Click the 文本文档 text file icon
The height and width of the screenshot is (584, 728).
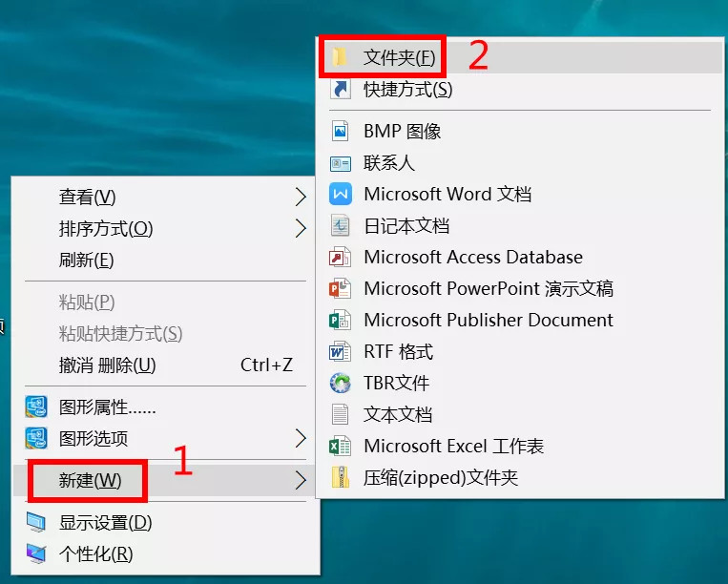[341, 414]
